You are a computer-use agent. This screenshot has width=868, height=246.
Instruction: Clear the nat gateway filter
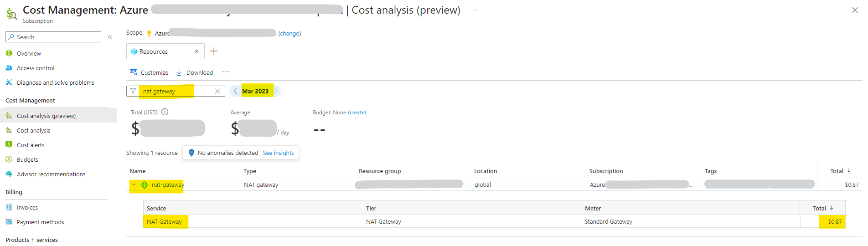pos(217,91)
